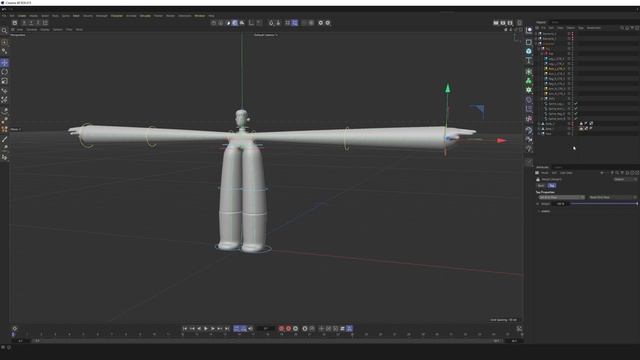This screenshot has height=360, width=640.
Task: Toggle the first highlighted playback mode button
Action: pyautogui.click(x=236, y=329)
